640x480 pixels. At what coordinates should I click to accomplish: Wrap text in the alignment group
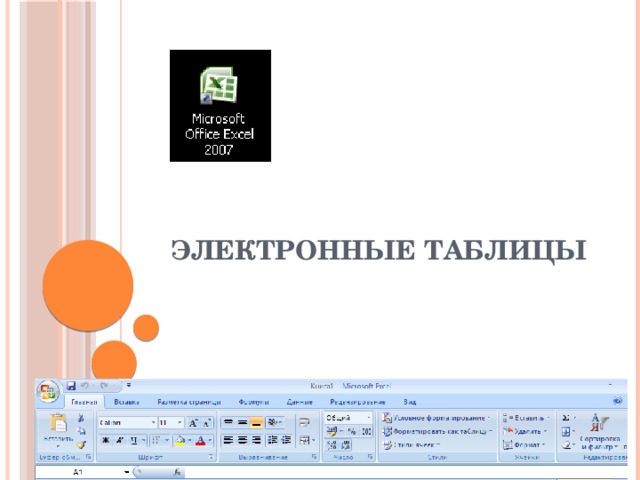point(304,422)
